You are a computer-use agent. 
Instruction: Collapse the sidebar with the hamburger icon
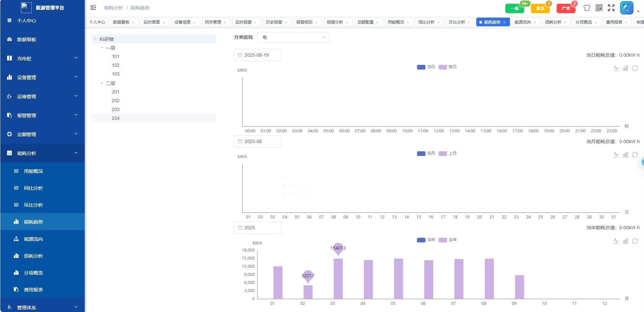click(93, 7)
